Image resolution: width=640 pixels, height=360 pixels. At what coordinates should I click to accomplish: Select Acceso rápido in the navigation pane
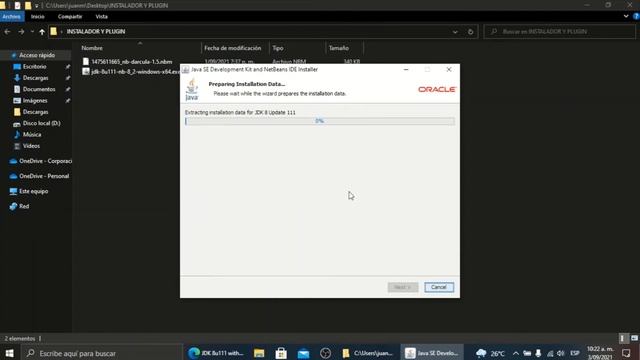(x=37, y=55)
